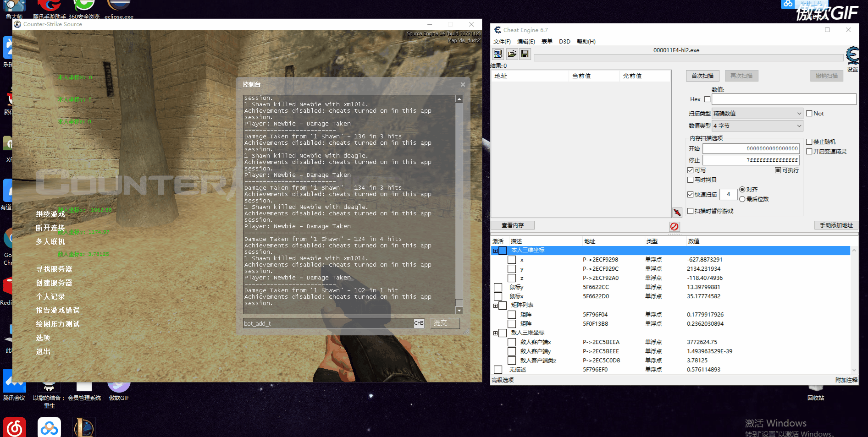Image resolution: width=868 pixels, height=437 pixels.
Task: Click the 停止 address field
Action: 751,160
